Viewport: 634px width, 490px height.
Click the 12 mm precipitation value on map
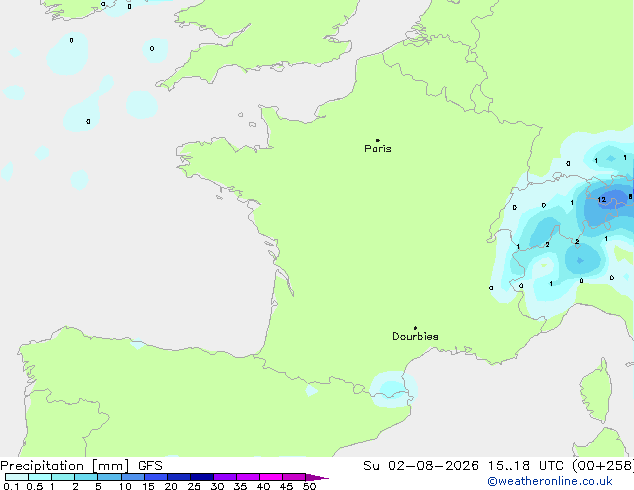602,199
